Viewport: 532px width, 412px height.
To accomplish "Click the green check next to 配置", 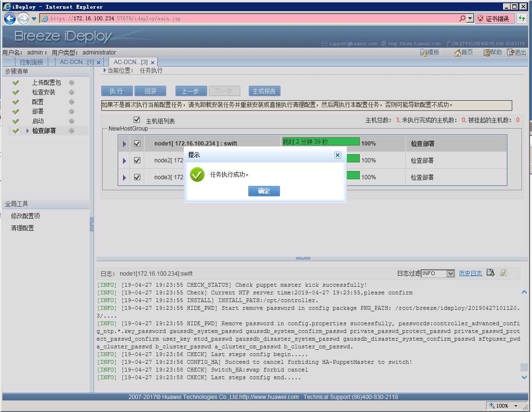I will [x=15, y=102].
